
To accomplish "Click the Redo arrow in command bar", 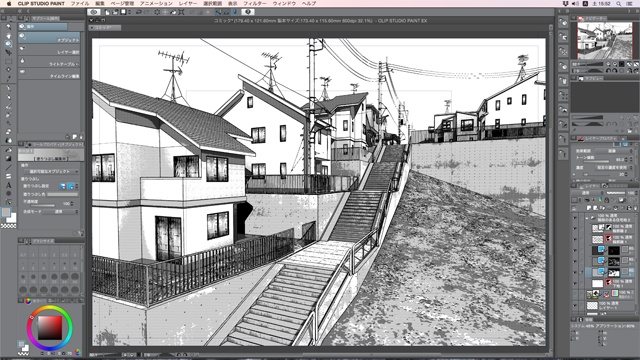I will pyautogui.click(x=147, y=12).
